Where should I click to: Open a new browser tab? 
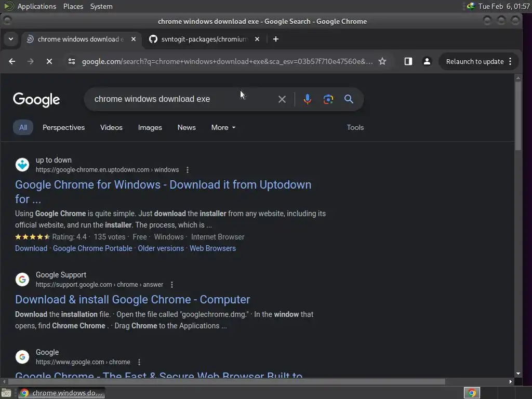pyautogui.click(x=276, y=39)
